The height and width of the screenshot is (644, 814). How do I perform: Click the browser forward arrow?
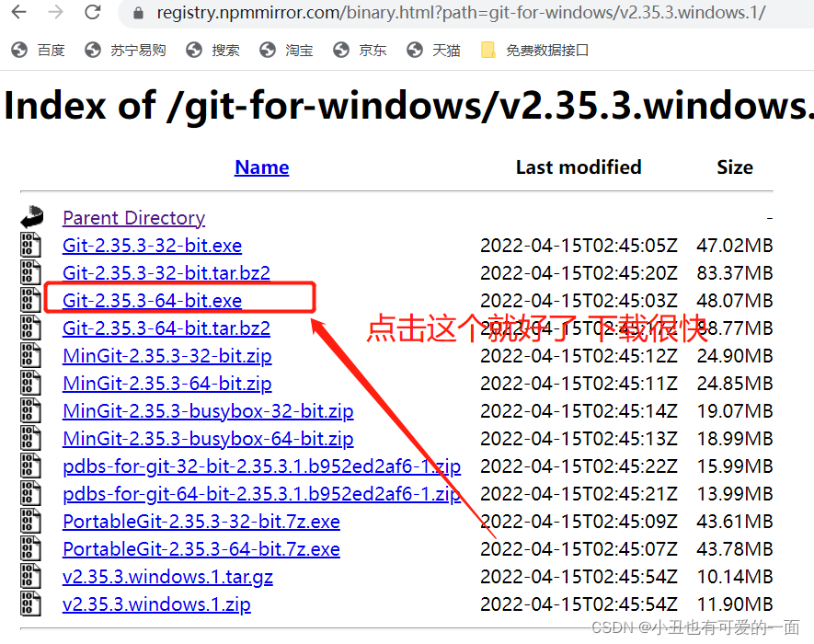point(55,11)
